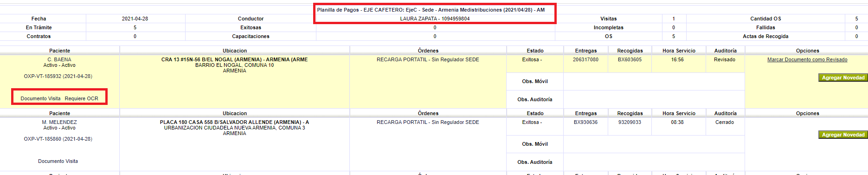The width and height of the screenshot is (868, 175).
Task: Click the 'Cerrado' audit status
Action: pos(725,122)
